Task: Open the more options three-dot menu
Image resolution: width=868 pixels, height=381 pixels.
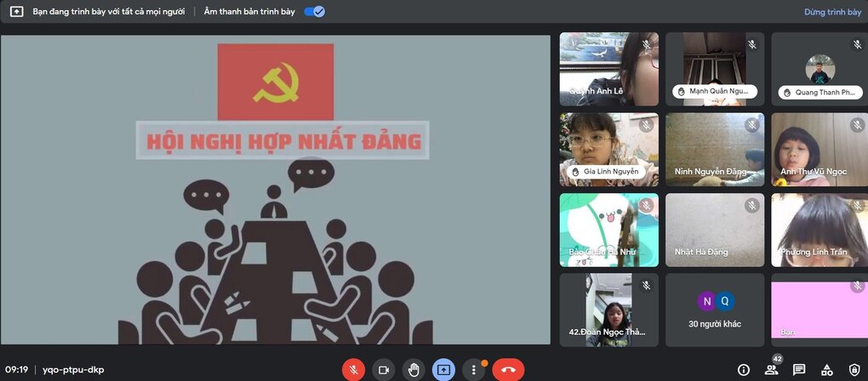Action: [474, 370]
